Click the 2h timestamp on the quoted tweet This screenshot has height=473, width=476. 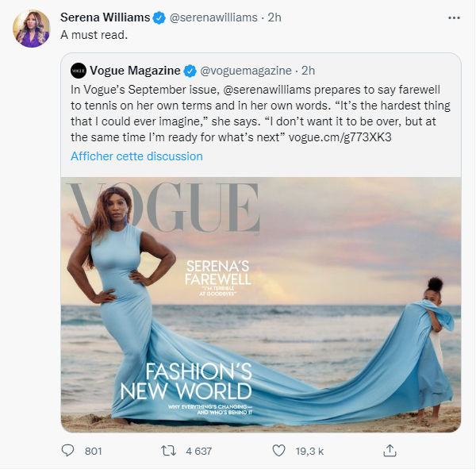[308, 70]
